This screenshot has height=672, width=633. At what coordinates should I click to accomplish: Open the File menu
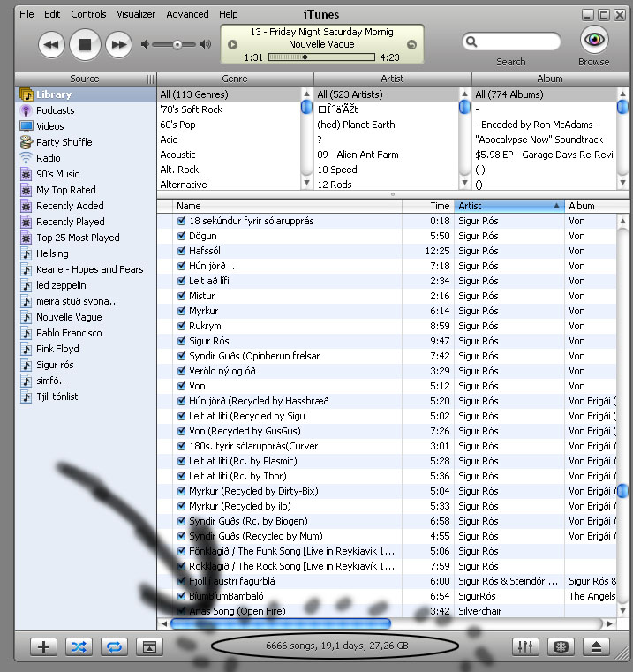26,14
